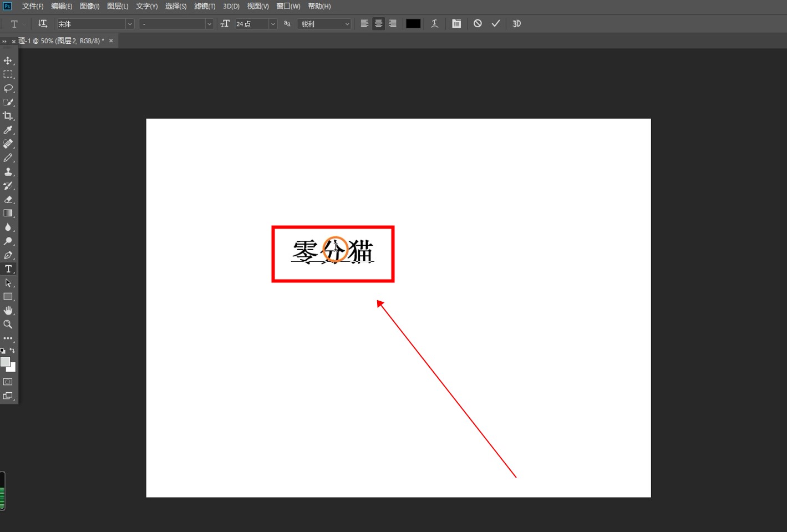787x532 pixels.
Task: Open the 滤镜(T) menu
Action: point(205,6)
